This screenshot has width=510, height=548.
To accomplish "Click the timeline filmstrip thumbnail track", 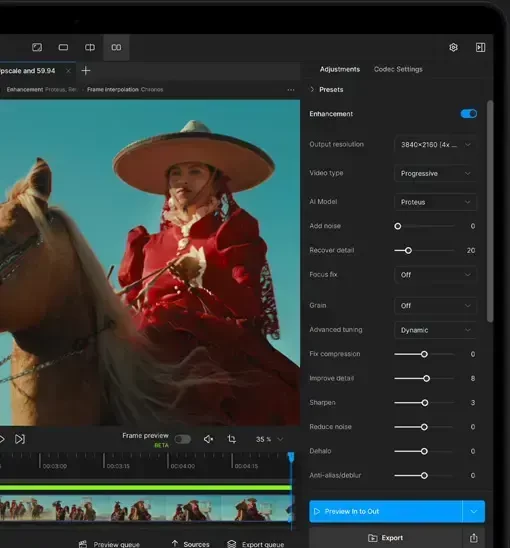I will [146, 509].
